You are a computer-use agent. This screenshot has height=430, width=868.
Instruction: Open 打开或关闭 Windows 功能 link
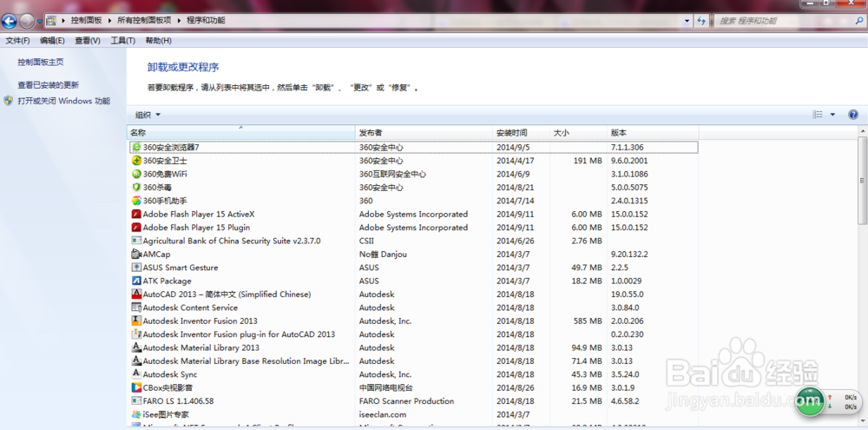coord(63,101)
